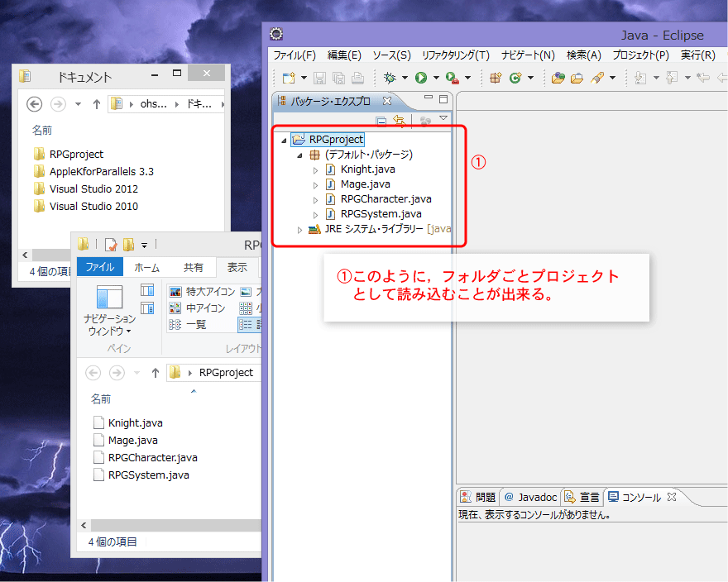Open the External Tools dropdown arrow

pyautogui.click(x=467, y=78)
